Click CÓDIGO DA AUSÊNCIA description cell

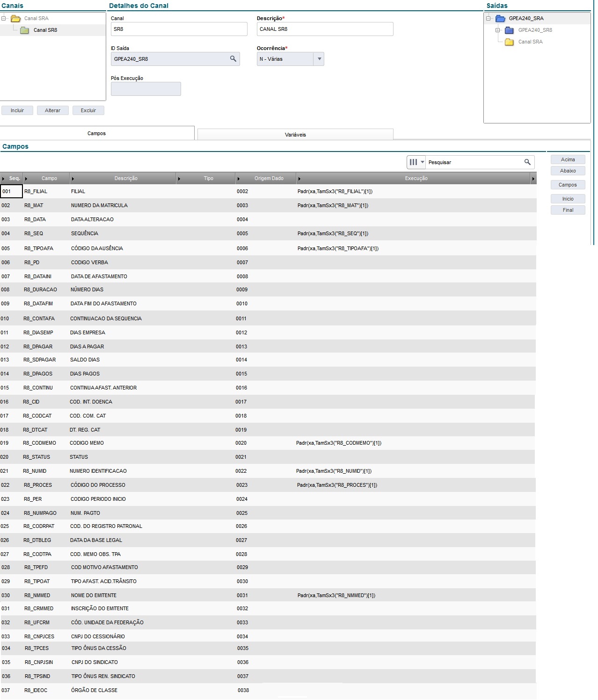pos(97,248)
